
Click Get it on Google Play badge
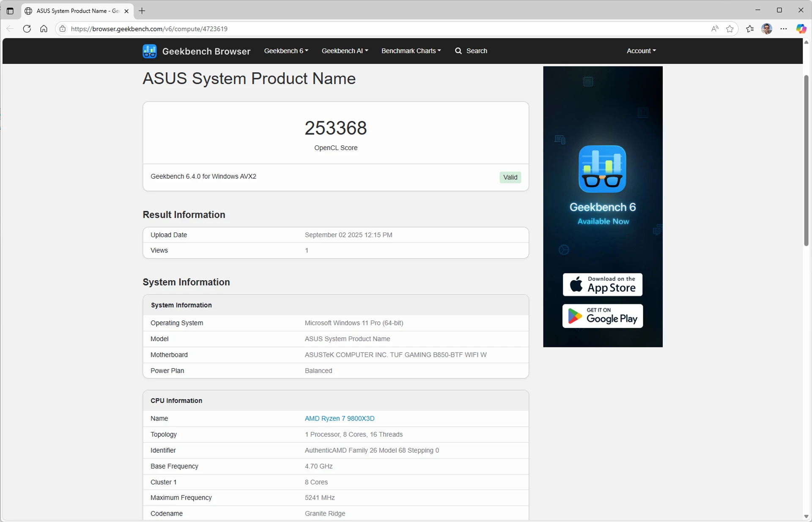point(603,316)
